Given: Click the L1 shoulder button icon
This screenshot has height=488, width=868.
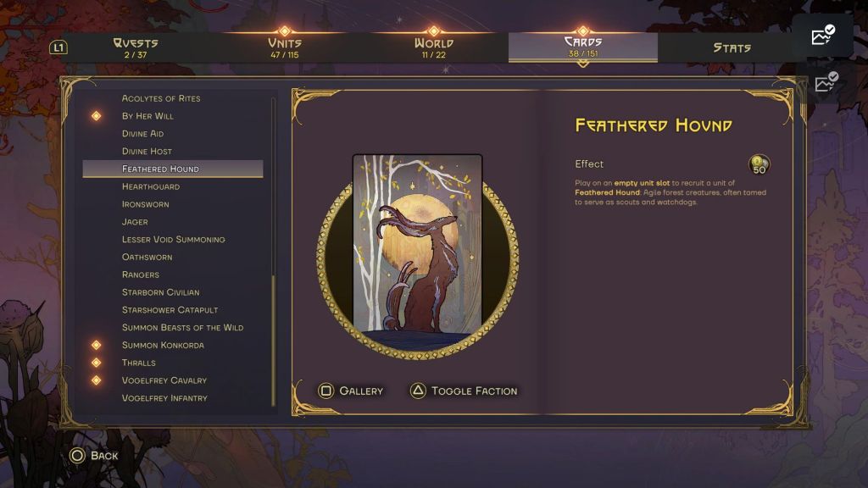Looking at the screenshot, I should coord(58,47).
